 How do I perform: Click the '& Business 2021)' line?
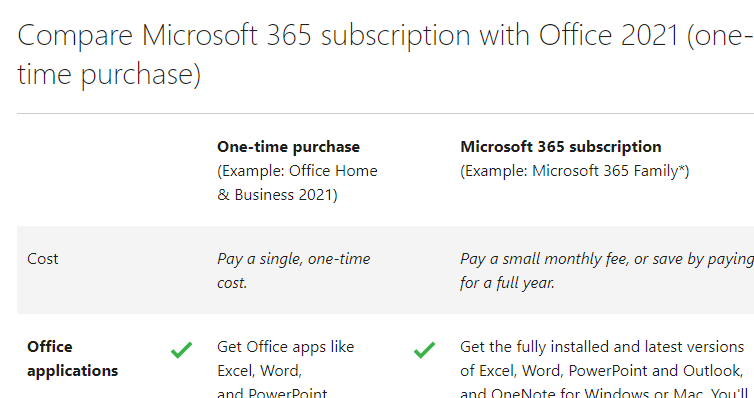click(277, 195)
